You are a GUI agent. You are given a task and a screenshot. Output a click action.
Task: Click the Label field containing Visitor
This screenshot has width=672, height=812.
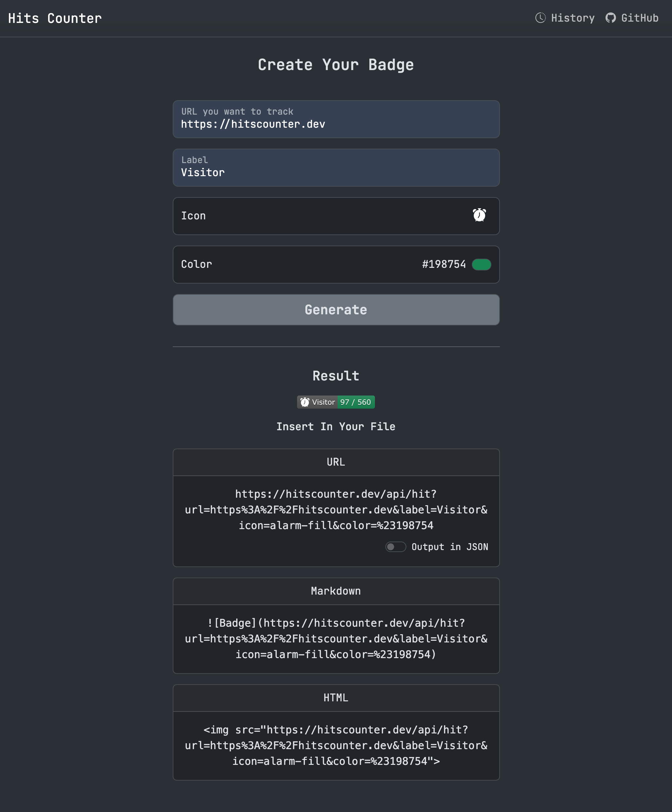pos(336,167)
